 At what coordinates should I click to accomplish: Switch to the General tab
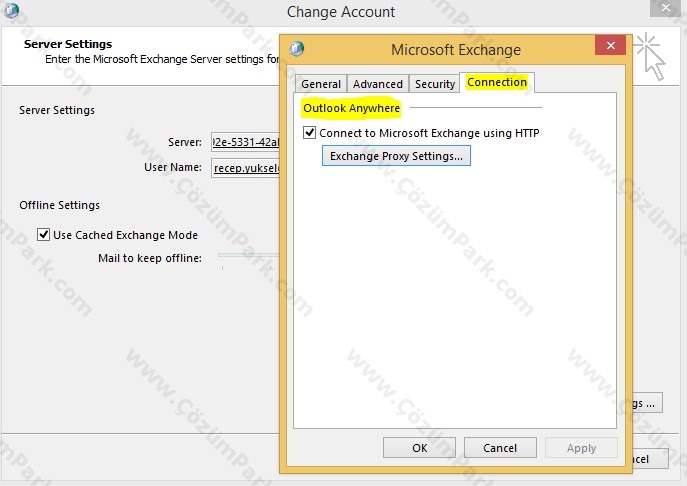pos(321,84)
